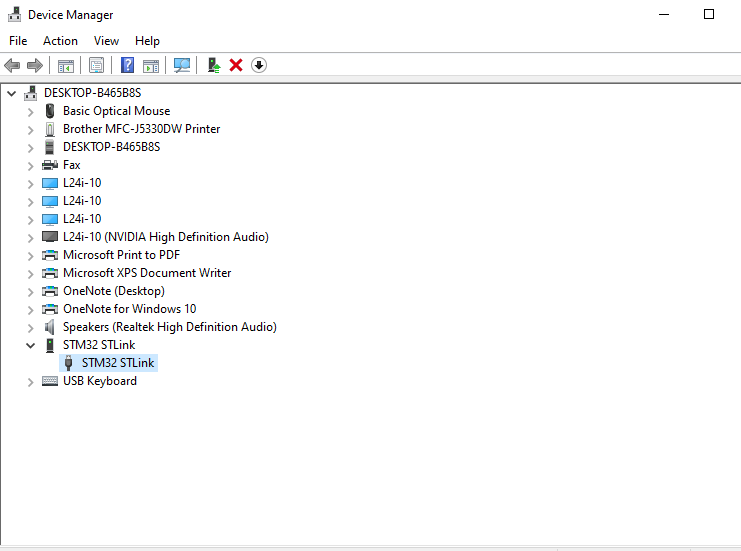Click the Device Manager title bar icon
This screenshot has width=741, height=551.
15,15
